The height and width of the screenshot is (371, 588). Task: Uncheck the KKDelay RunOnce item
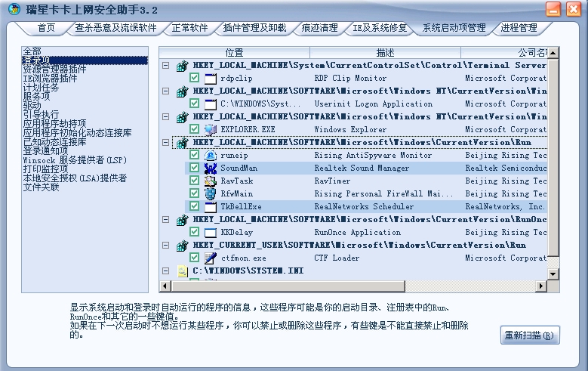point(194,232)
